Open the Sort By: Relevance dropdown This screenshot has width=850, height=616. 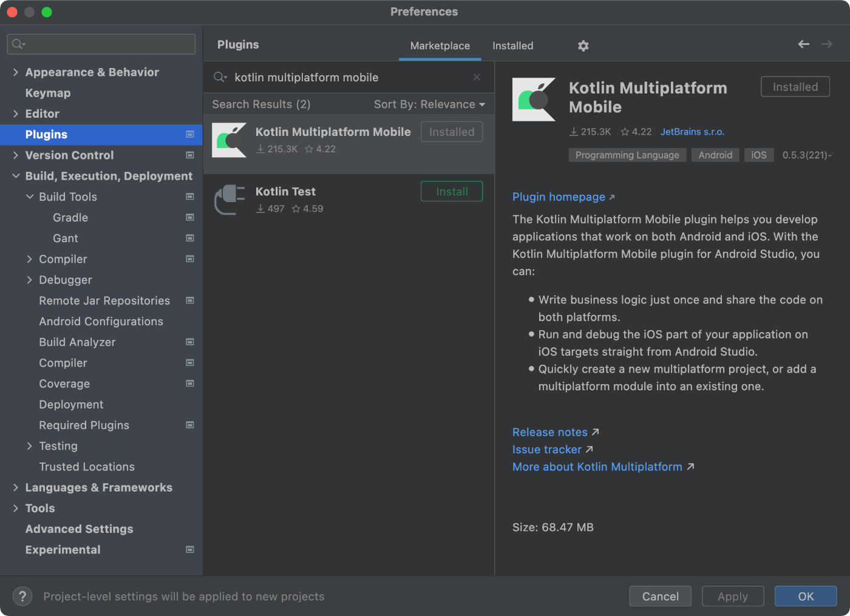[429, 104]
